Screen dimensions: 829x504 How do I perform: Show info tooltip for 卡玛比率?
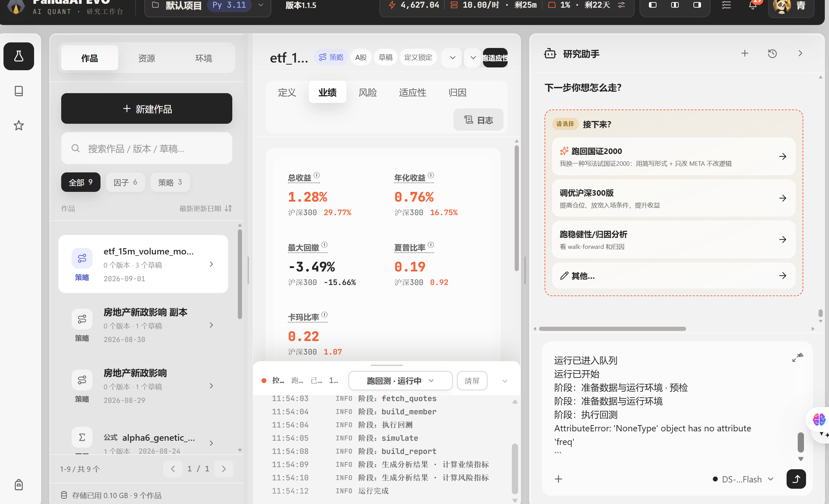point(324,315)
